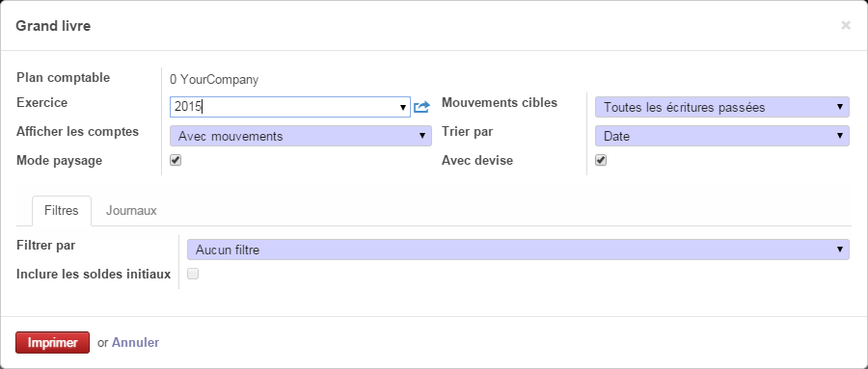Click the Plan comptable value 0 YourCompany

(x=214, y=80)
